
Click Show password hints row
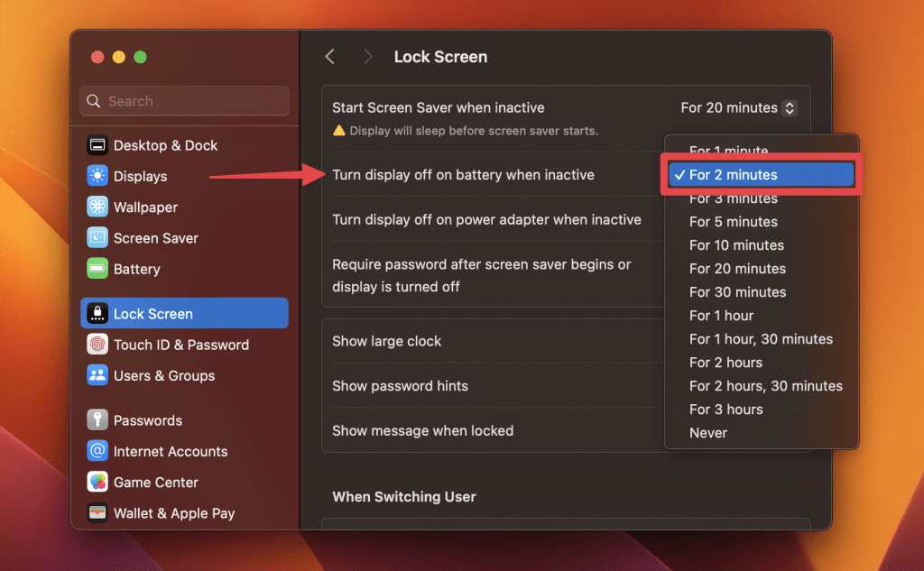click(x=400, y=386)
